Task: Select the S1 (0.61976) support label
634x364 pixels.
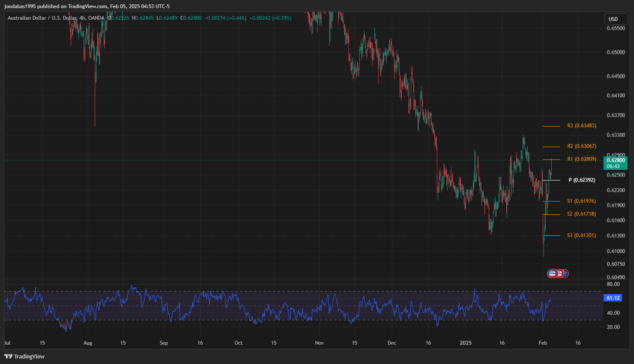Action: [581, 201]
